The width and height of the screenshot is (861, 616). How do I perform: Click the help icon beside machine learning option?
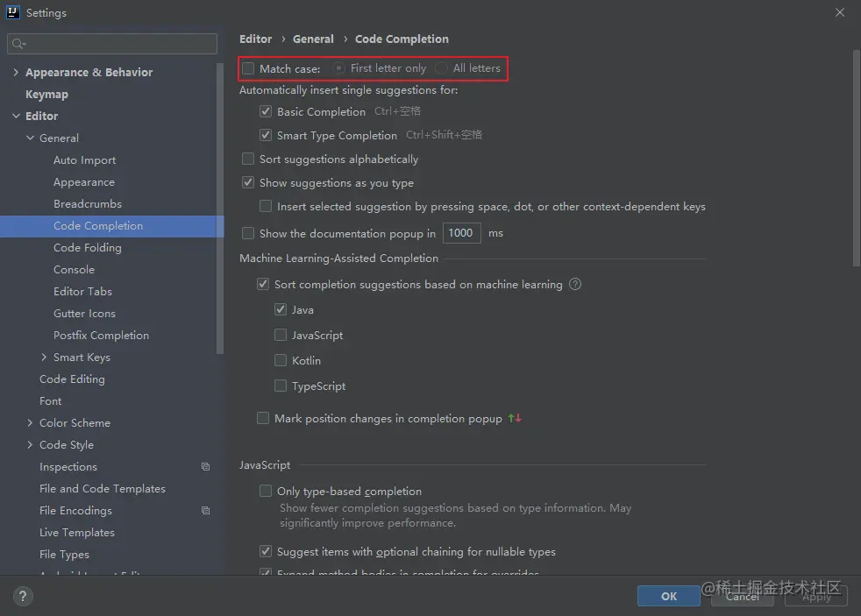click(575, 284)
